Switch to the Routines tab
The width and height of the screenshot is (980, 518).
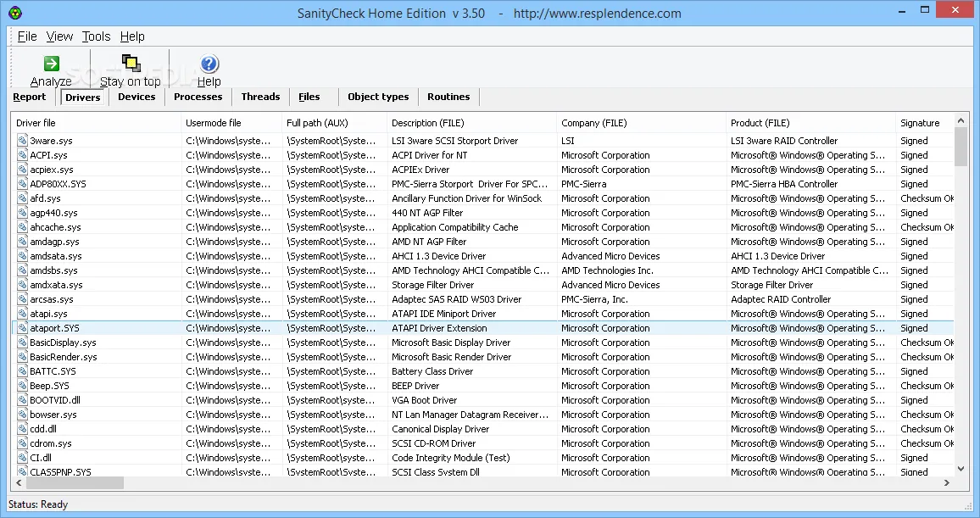coord(448,97)
